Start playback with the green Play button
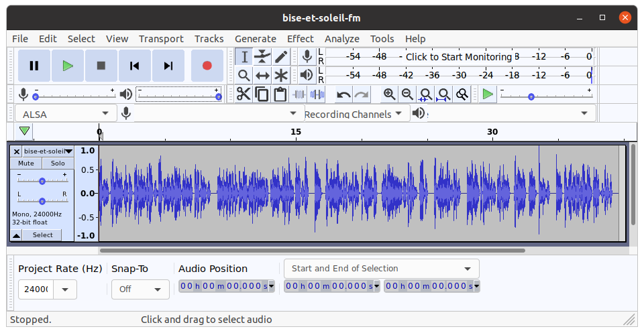The width and height of the screenshot is (644, 333). (68, 66)
